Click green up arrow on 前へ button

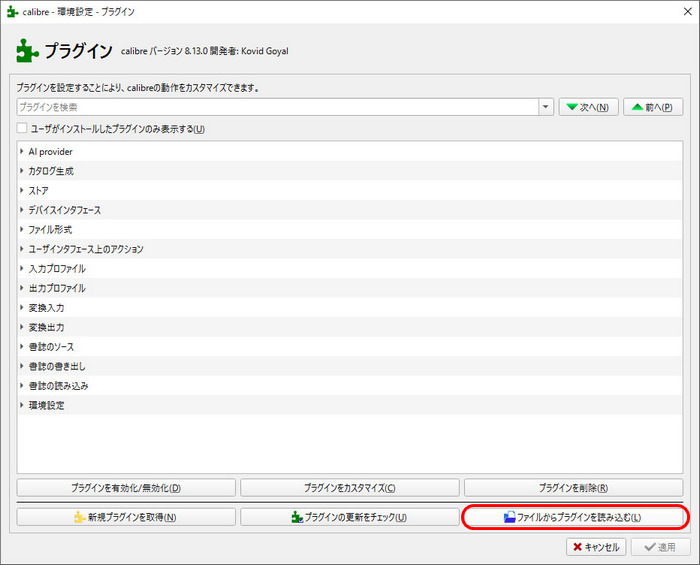[x=638, y=107]
